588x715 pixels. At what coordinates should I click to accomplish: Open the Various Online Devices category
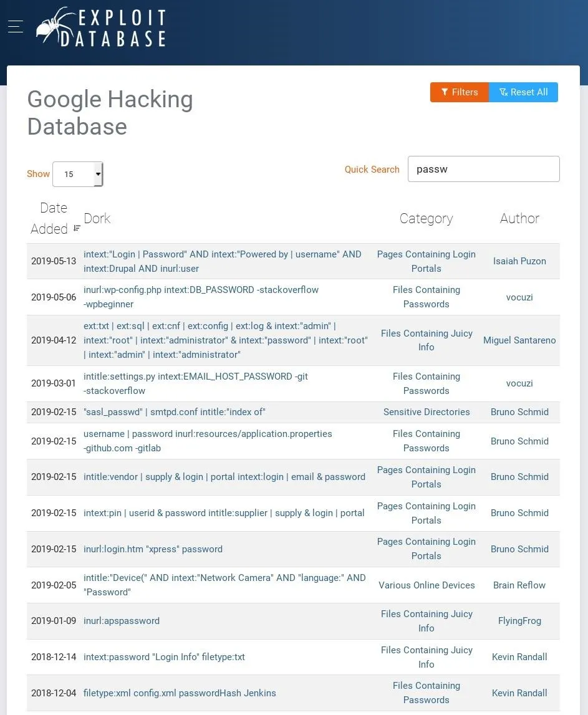click(x=427, y=585)
